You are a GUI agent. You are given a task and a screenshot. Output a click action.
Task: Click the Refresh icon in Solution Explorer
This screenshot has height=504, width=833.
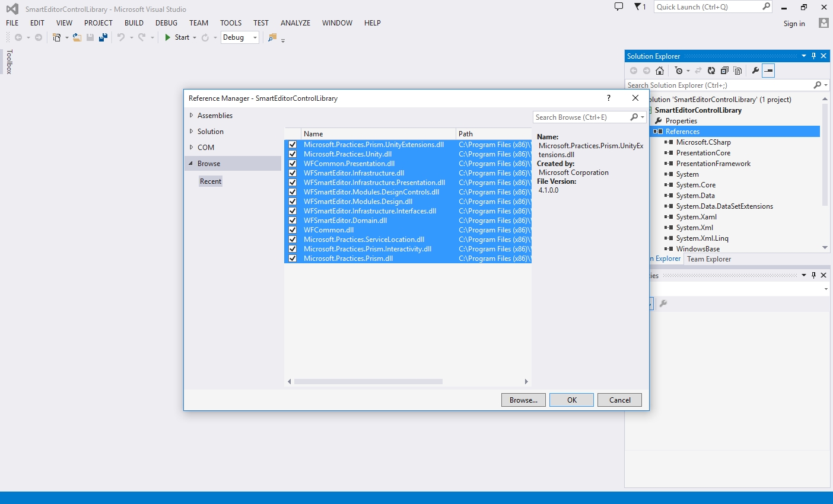[711, 71]
